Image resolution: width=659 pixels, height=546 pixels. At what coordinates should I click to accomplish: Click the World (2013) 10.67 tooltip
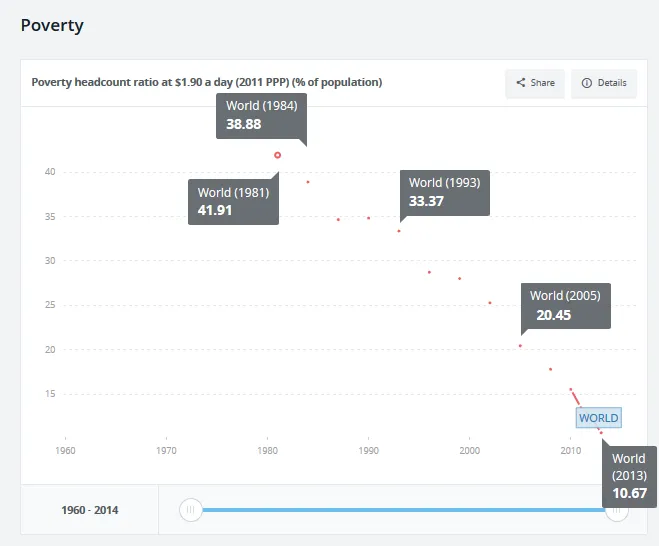629,477
